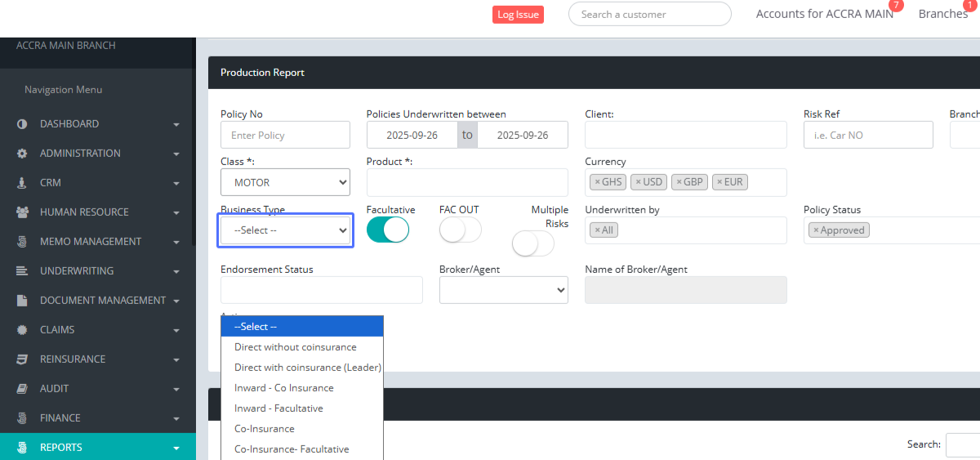The width and height of the screenshot is (980, 460).
Task: Click the Dashboard icon in sidebar
Action: [x=22, y=124]
